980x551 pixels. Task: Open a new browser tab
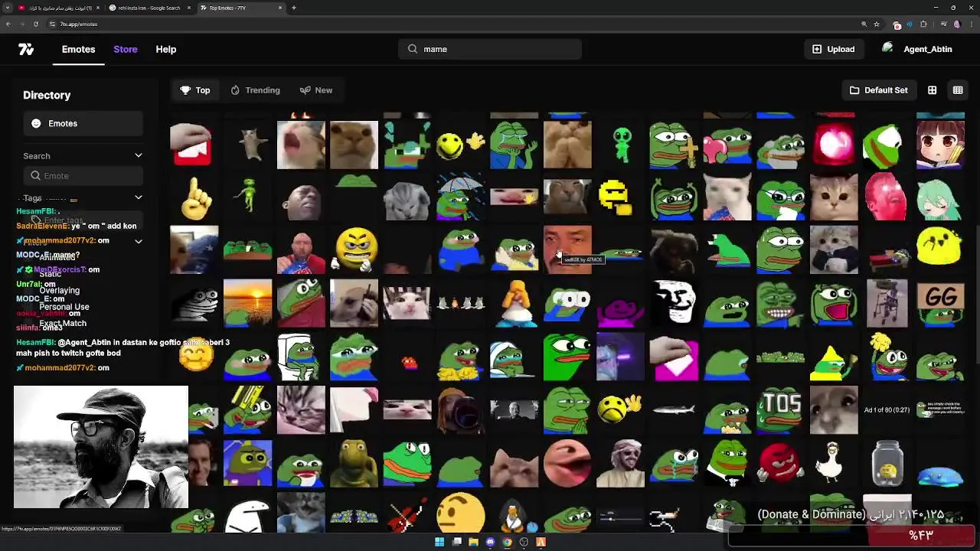[294, 8]
